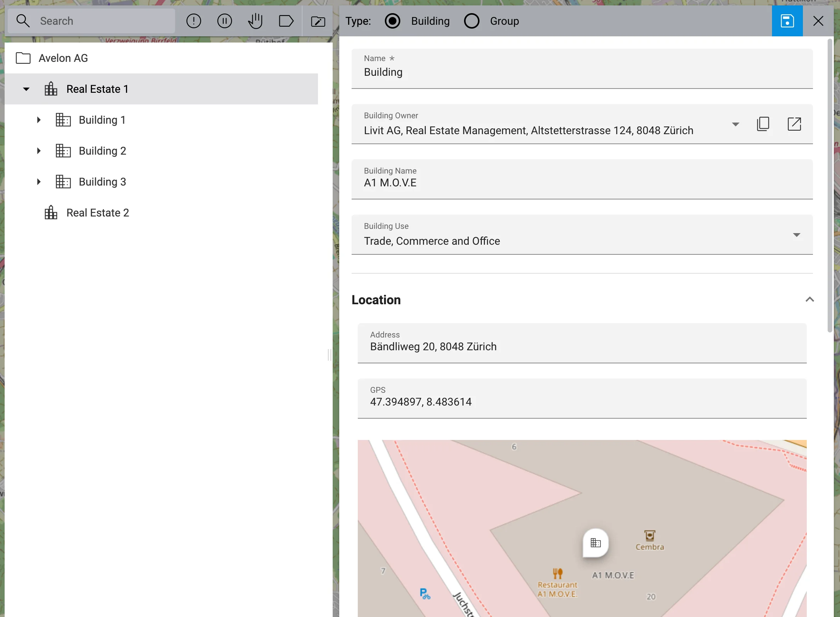Click the Avelon AG folder icon
The image size is (840, 617).
point(23,58)
